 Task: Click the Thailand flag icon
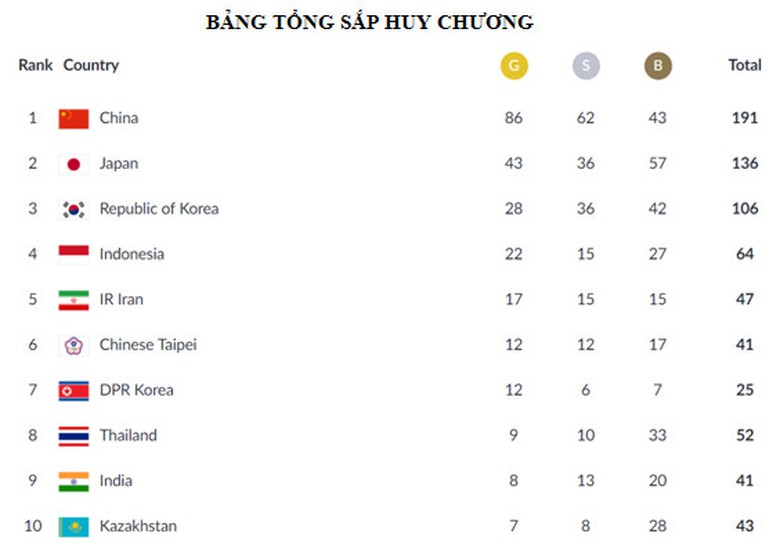tap(73, 436)
